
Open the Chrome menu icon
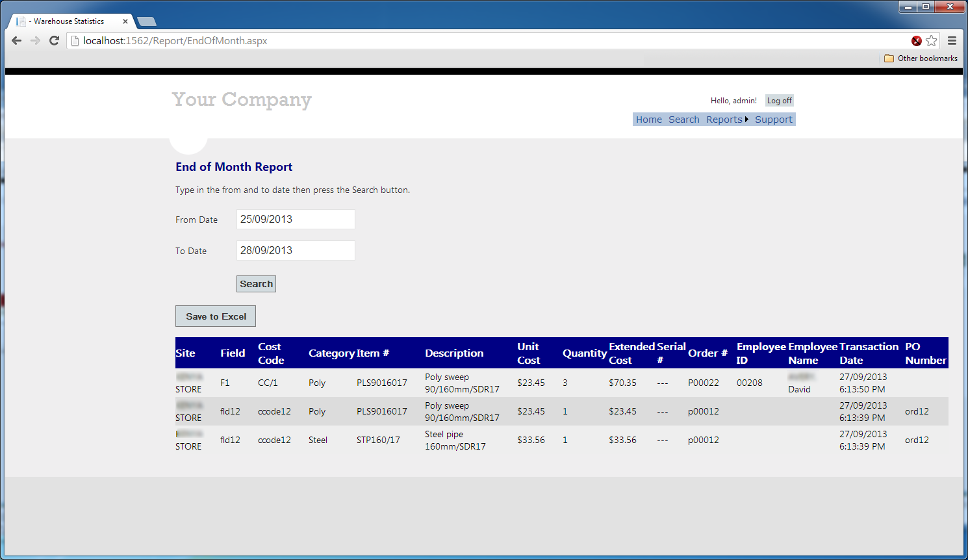click(952, 41)
